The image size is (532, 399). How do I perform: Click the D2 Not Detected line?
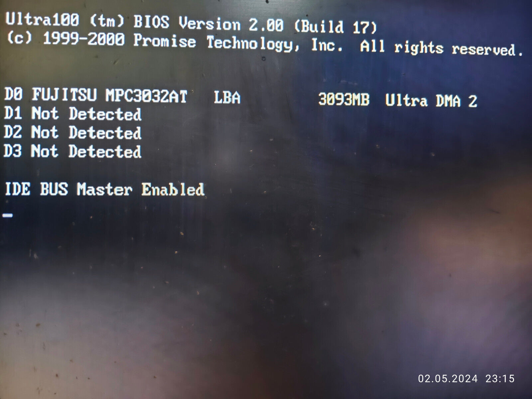73,133
